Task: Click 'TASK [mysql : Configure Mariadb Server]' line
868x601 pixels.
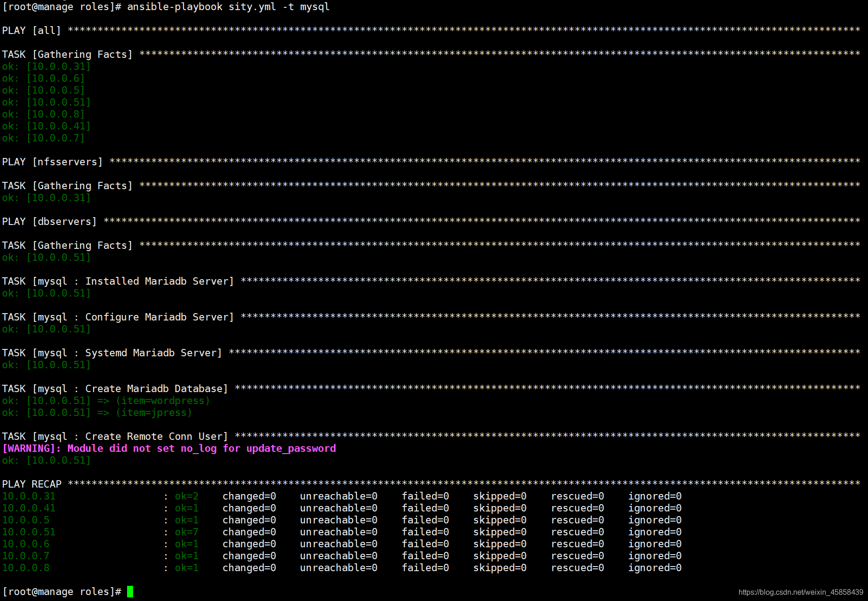Action: point(431,317)
